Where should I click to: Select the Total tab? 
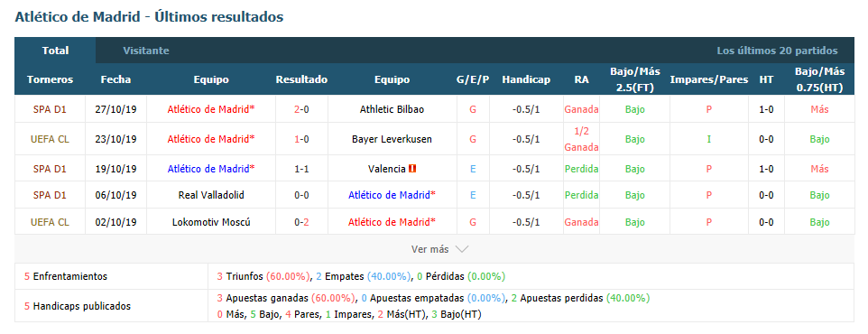tap(55, 51)
